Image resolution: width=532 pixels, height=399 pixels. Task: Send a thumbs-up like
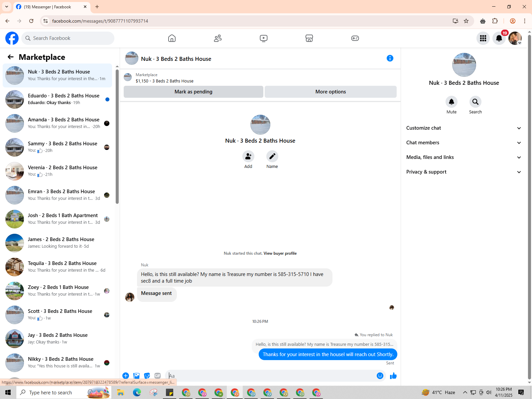click(x=393, y=376)
